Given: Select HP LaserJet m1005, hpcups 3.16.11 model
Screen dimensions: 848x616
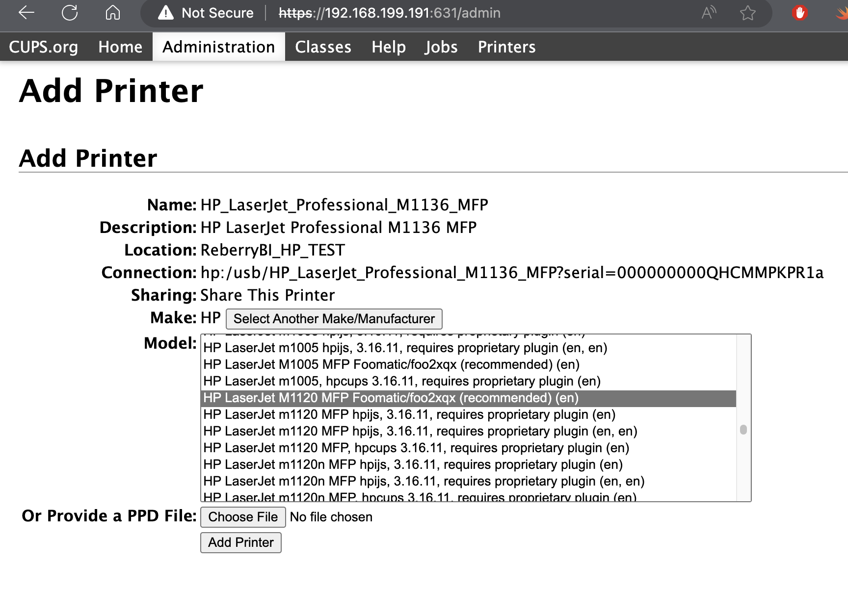Looking at the screenshot, I should pos(469,381).
